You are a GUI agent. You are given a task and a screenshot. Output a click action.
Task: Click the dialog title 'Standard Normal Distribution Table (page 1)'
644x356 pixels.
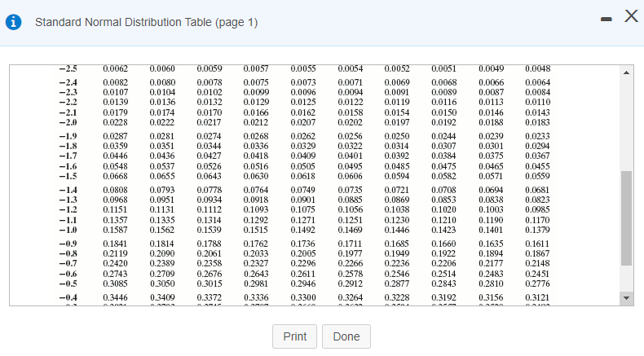[146, 22]
